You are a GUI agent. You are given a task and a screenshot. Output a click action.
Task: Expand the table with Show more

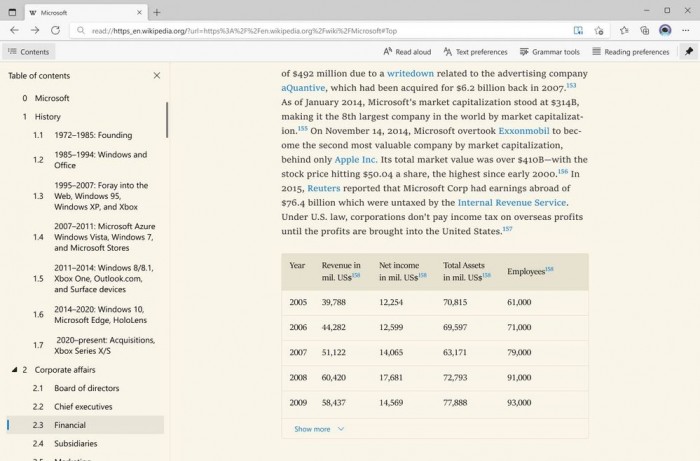pyautogui.click(x=319, y=429)
